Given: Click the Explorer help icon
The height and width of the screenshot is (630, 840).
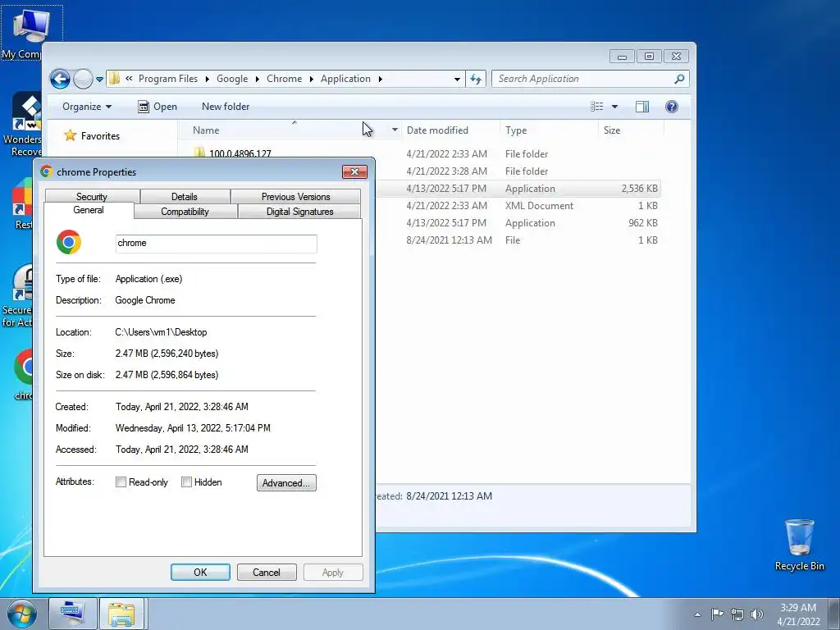Looking at the screenshot, I should [x=671, y=107].
